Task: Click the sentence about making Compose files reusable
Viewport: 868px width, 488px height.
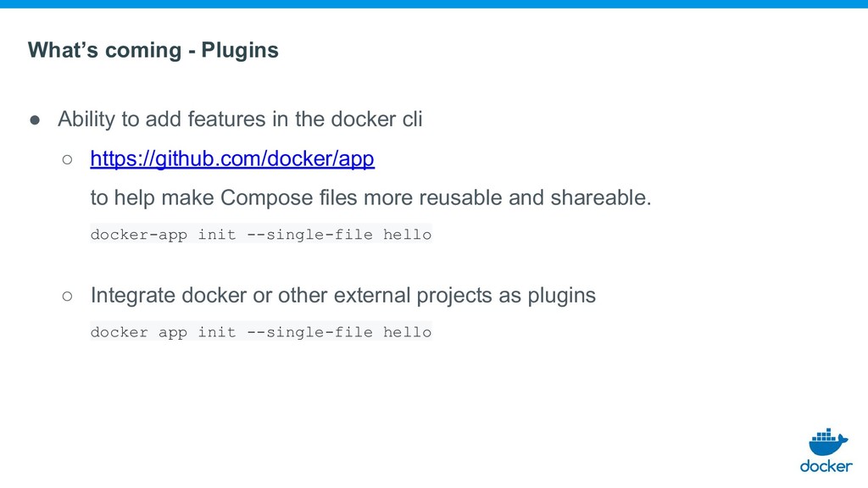Action: (371, 197)
